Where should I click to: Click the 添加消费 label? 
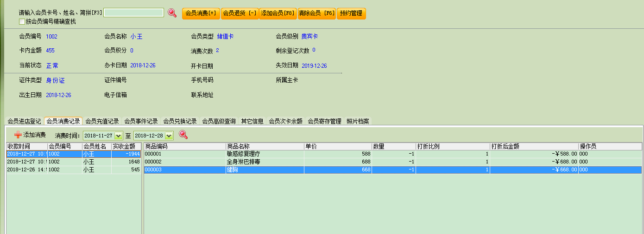coord(35,135)
